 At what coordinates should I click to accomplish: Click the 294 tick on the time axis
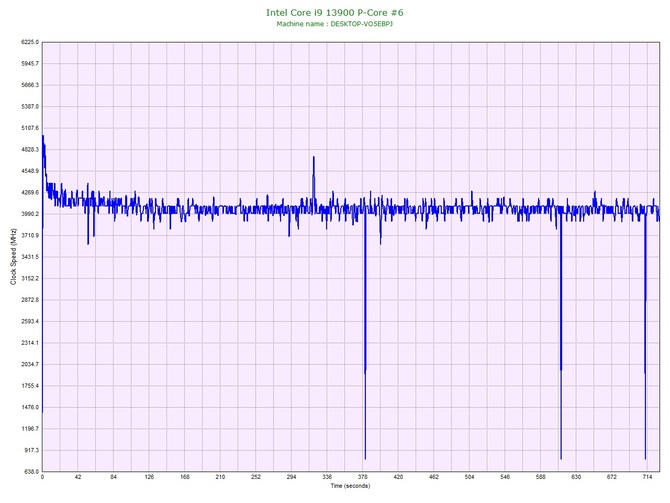(291, 477)
